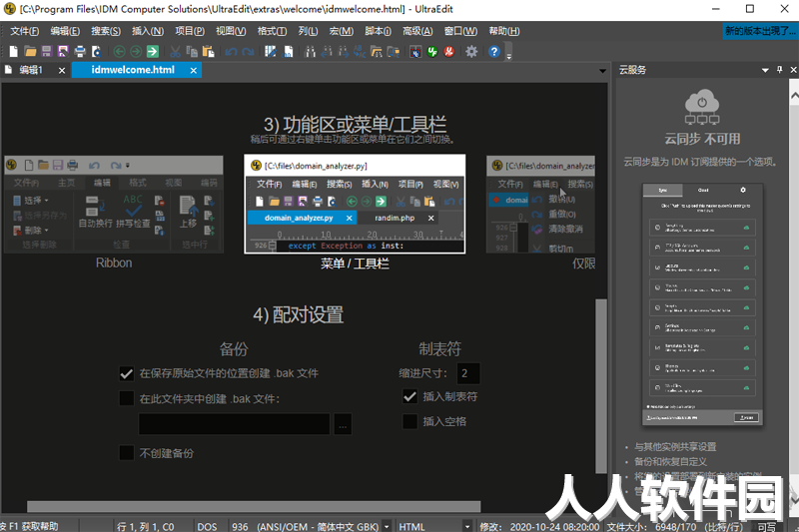The image size is (799, 532).
Task: Open Replace in Files folder icon
Action: pyautogui.click(x=393, y=52)
